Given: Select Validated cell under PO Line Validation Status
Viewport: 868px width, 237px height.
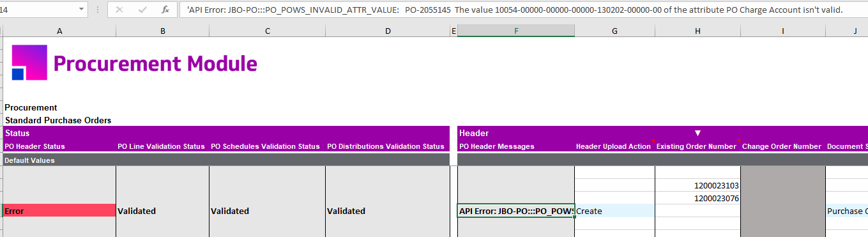Looking at the screenshot, I should coord(163,211).
